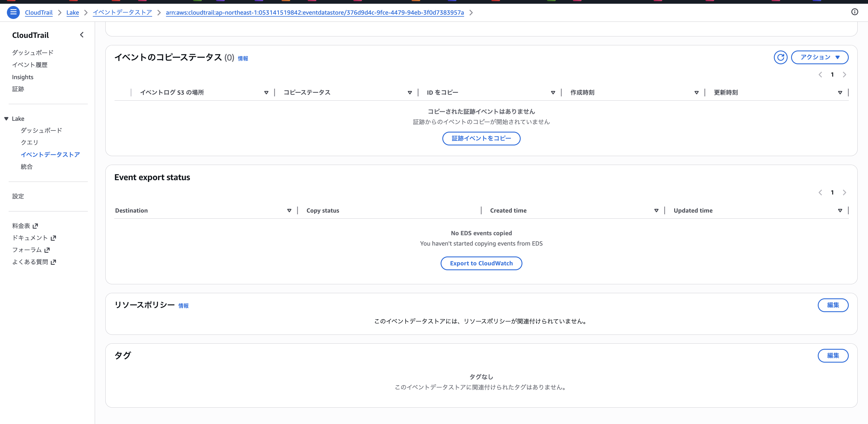Image resolution: width=868 pixels, height=424 pixels.
Task: Open イベント履歴 in sidebar
Action: pos(30,65)
